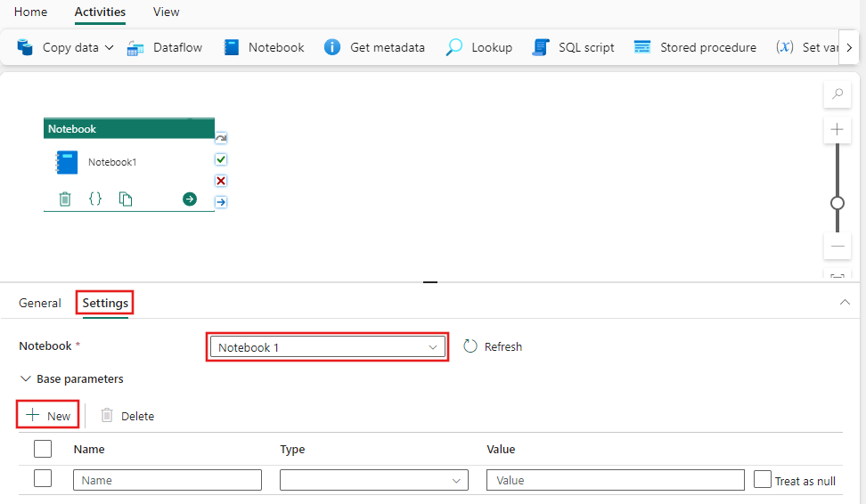
Task: Open the Home tab
Action: tap(30, 12)
